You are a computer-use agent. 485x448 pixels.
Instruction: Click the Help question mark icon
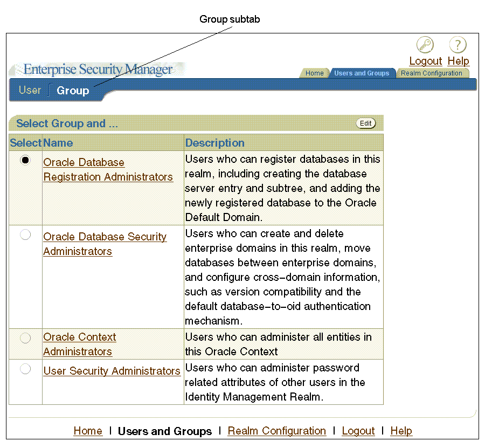click(458, 44)
